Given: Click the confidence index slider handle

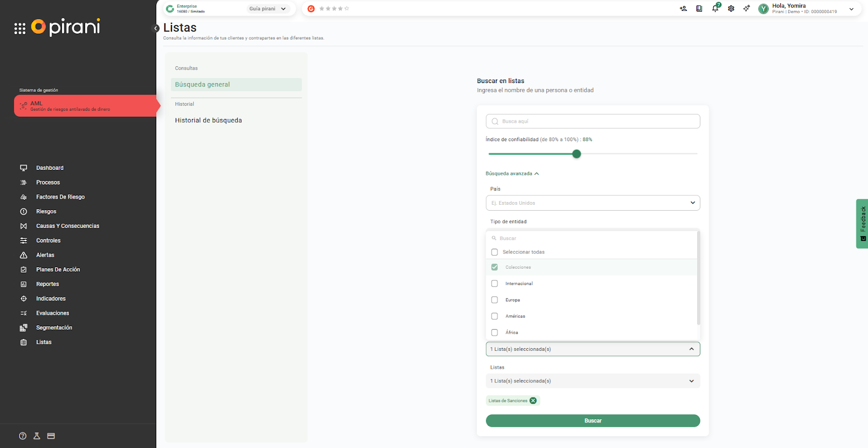Looking at the screenshot, I should click(x=577, y=154).
